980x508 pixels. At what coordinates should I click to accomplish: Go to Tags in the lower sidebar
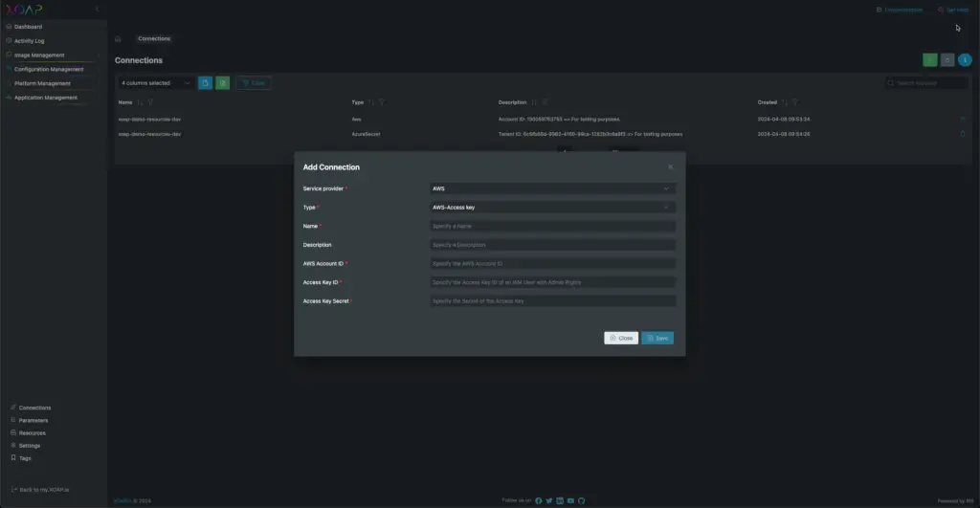[x=25, y=458]
